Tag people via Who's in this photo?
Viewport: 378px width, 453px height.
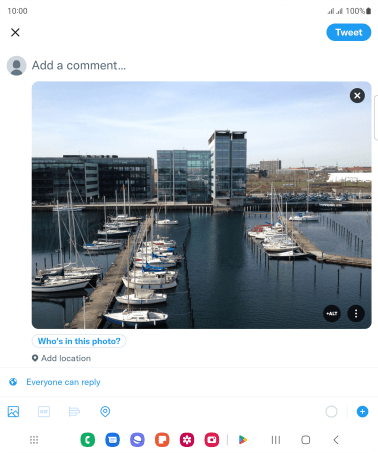click(79, 341)
